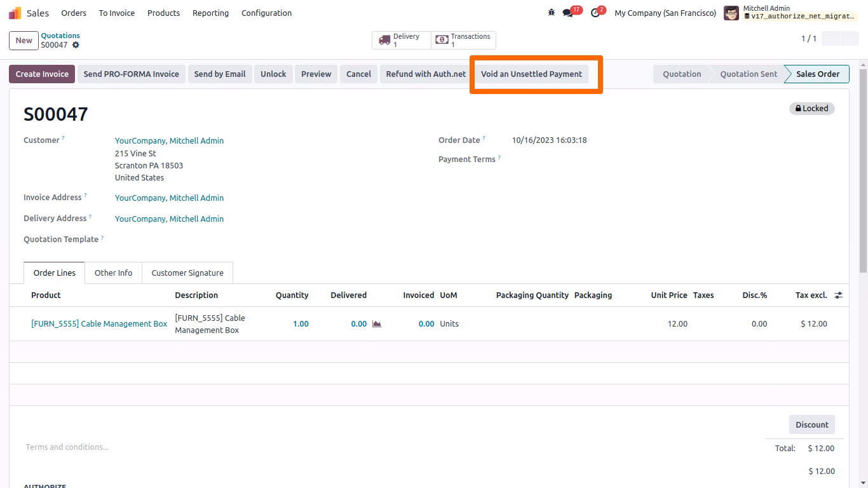Switch to the Other Info tab

click(113, 273)
